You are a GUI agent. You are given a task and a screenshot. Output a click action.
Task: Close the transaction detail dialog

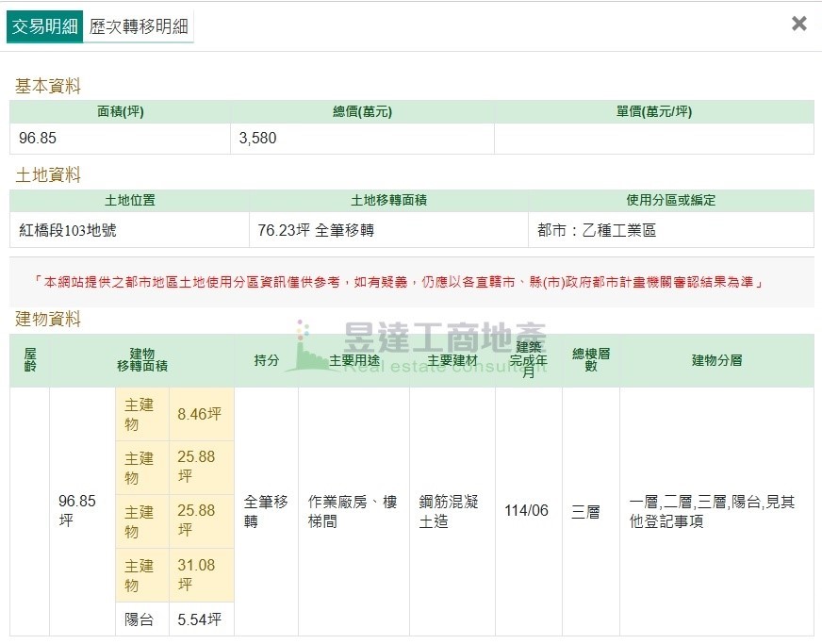coord(798,24)
